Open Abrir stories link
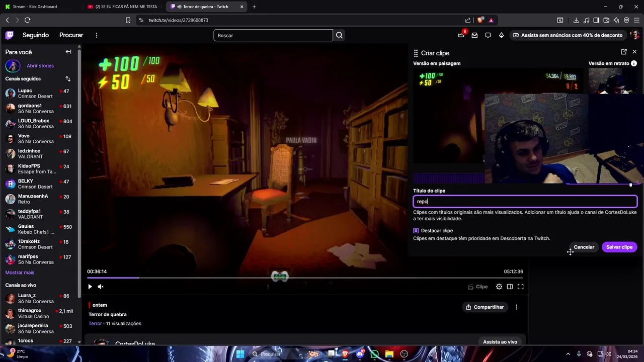 tap(40, 66)
